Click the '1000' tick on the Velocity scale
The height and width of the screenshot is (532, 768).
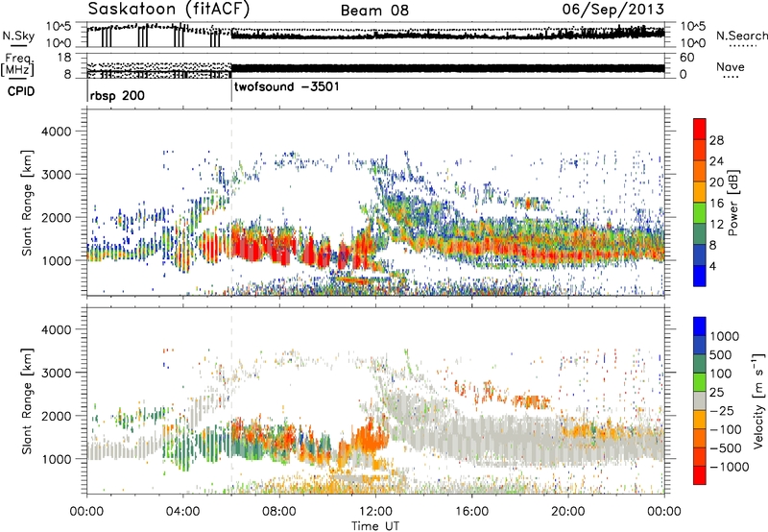(x=725, y=336)
